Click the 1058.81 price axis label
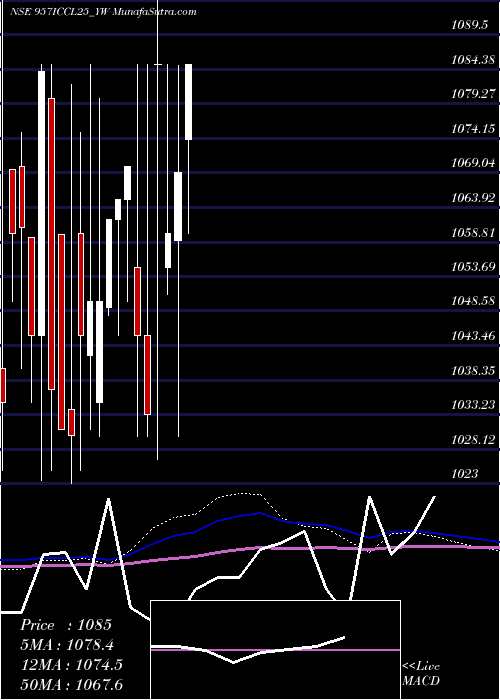The image size is (500, 700). pyautogui.click(x=473, y=233)
